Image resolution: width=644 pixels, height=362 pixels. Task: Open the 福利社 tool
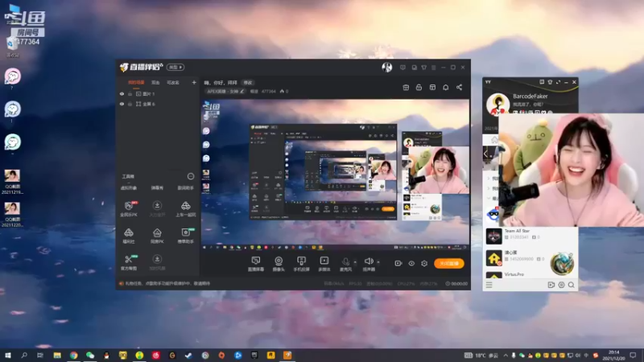click(x=129, y=236)
